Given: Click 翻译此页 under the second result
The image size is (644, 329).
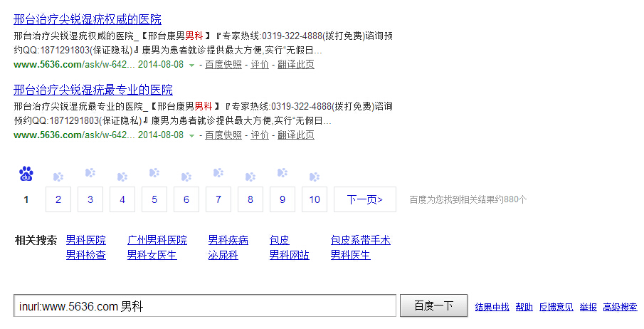Looking at the screenshot, I should tap(296, 135).
